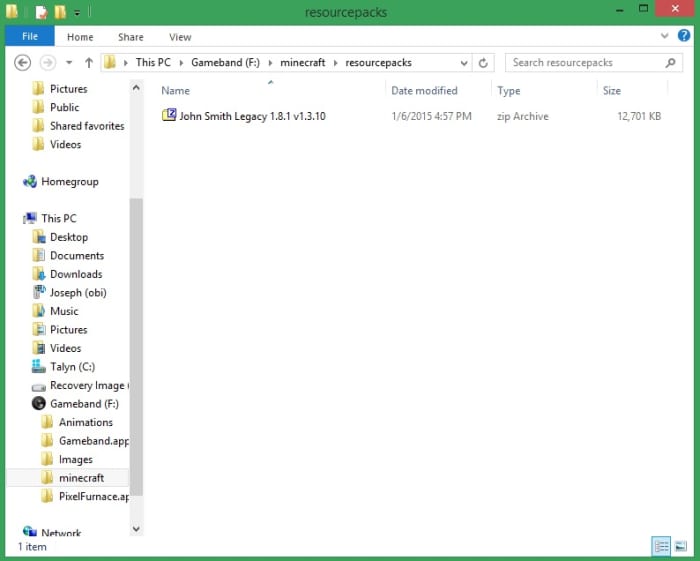Select This PC in the navigation pane
The image size is (700, 561).
[58, 218]
